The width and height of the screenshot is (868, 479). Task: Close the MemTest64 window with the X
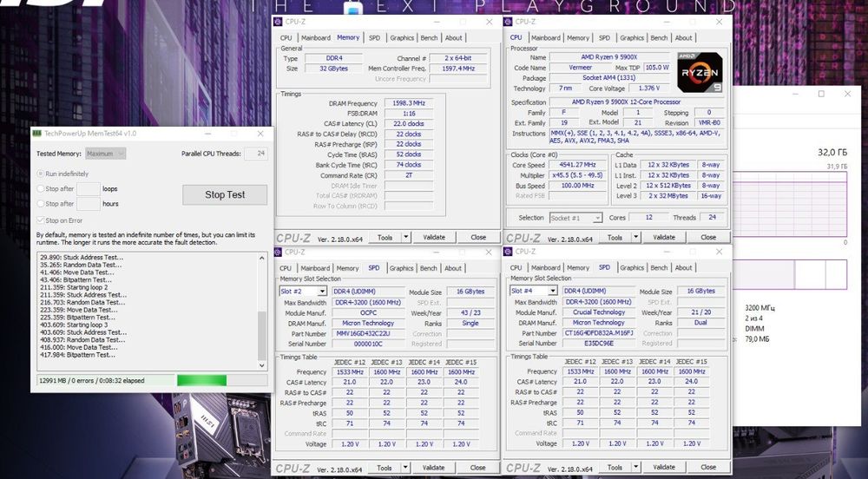pos(260,134)
